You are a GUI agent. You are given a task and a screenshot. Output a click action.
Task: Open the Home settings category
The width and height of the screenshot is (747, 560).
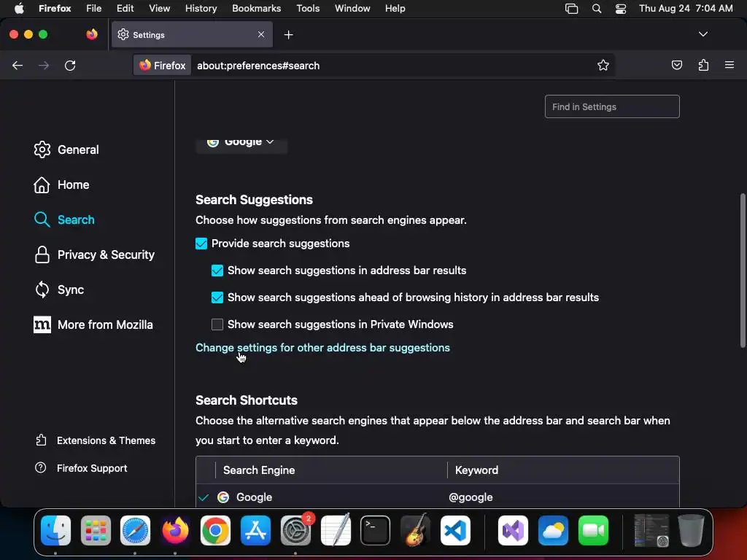(x=61, y=184)
